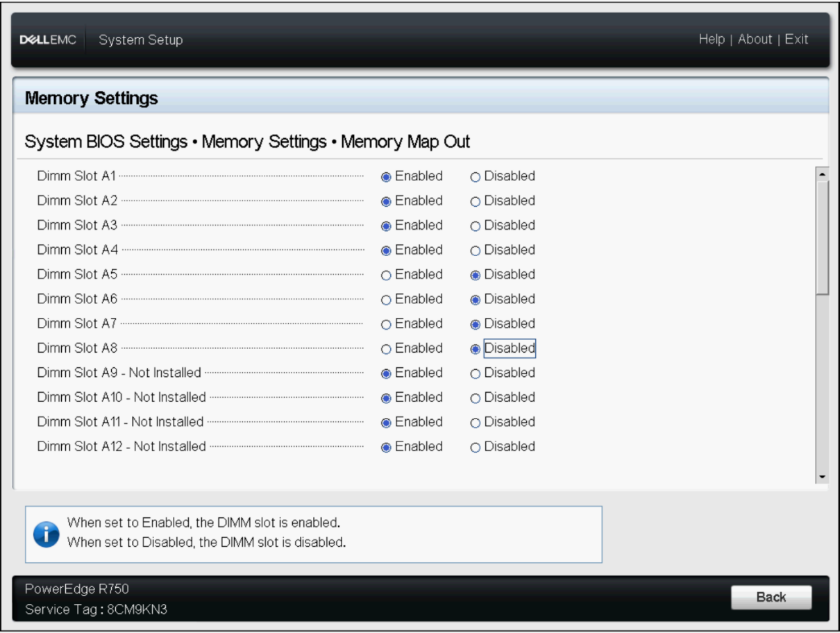Click the vertical scrollbar thumb
The image size is (840, 633).
tap(823, 239)
